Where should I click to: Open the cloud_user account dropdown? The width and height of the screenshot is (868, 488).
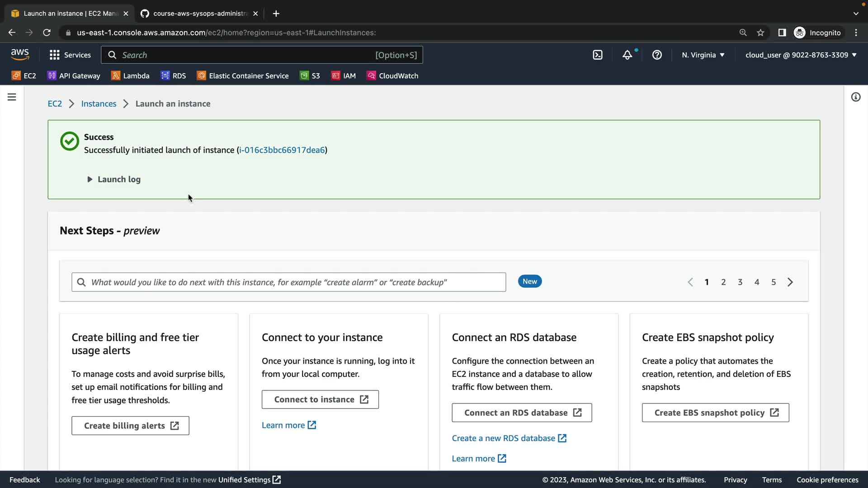pyautogui.click(x=801, y=55)
